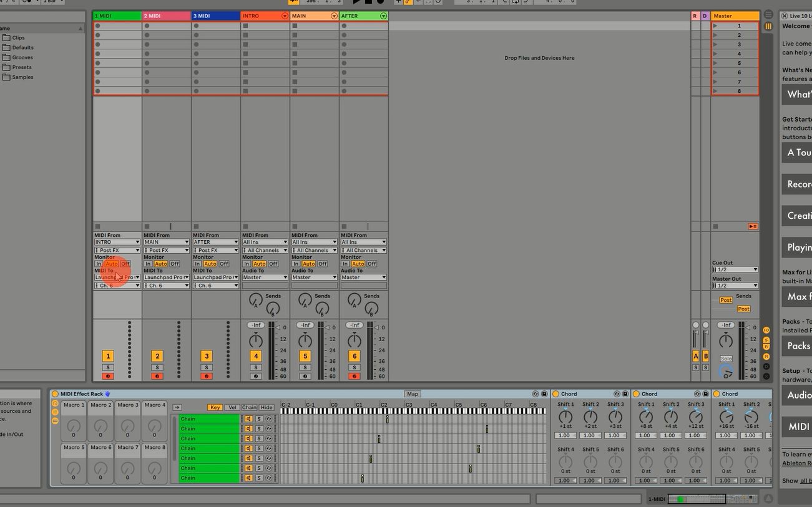Click the auto select chain arrow button

pos(177,408)
